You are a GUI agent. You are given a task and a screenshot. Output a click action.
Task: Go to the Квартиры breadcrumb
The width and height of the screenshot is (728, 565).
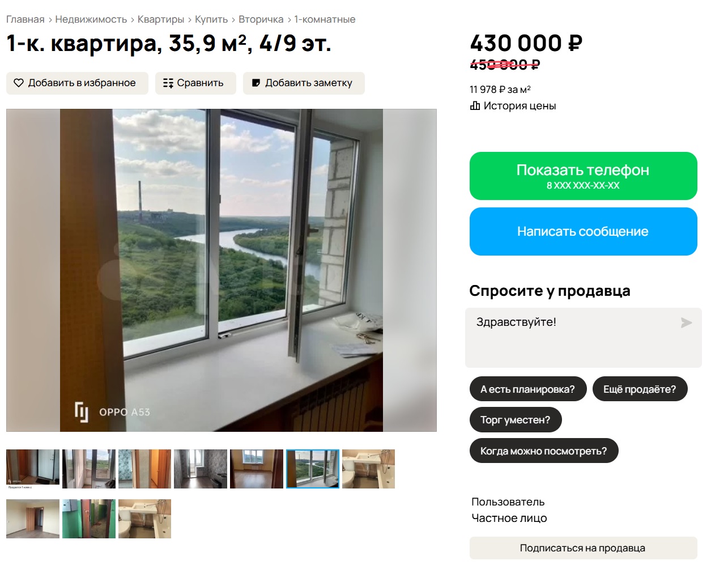[x=161, y=19]
